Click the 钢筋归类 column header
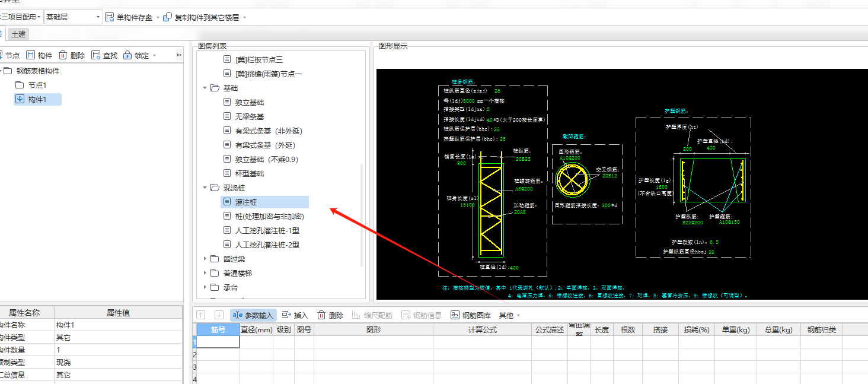The image size is (868, 384). [x=822, y=329]
